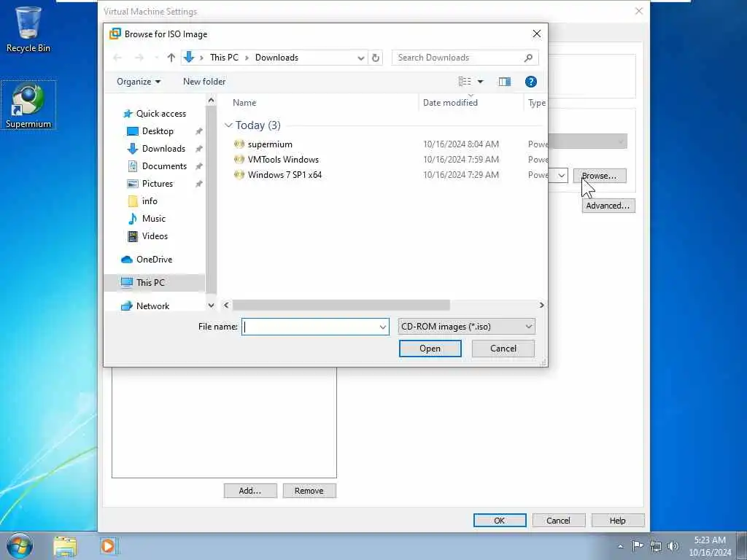Click the change view icon

click(x=465, y=82)
